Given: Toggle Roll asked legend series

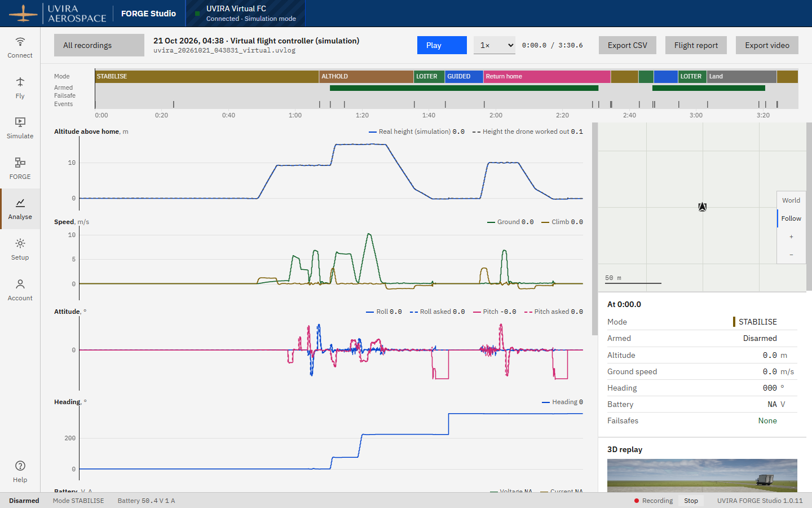Looking at the screenshot, I should point(437,312).
